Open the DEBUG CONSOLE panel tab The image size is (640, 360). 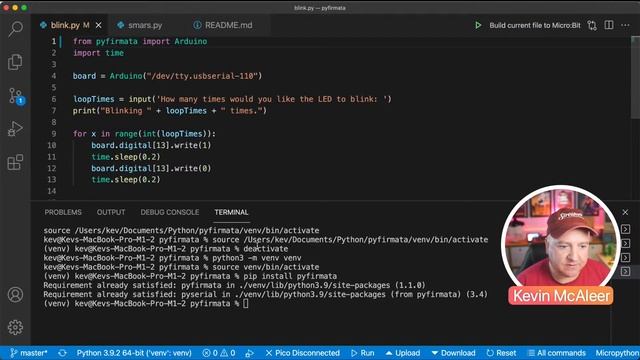[x=170, y=212]
